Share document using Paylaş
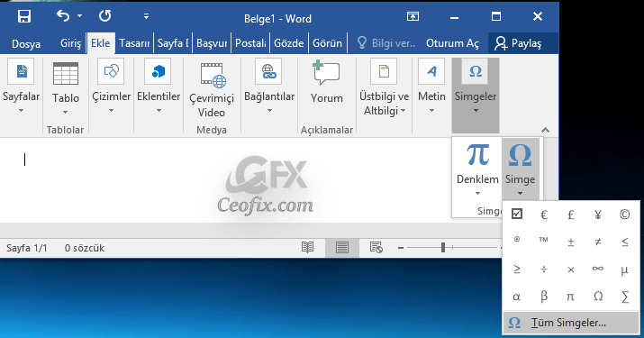 point(518,43)
